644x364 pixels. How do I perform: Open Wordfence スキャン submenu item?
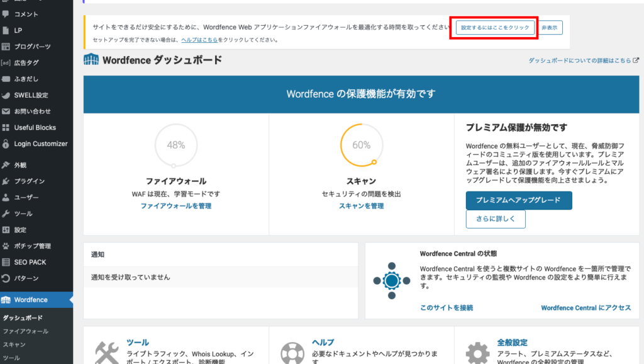tap(14, 344)
